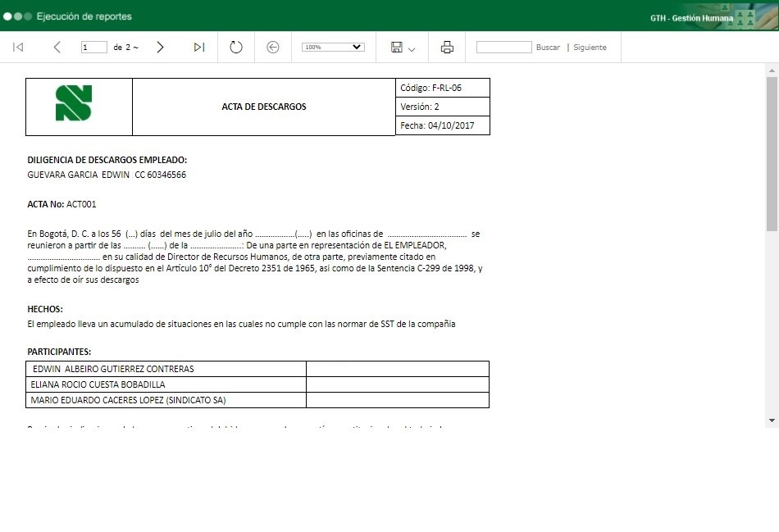The height and width of the screenshot is (532, 779).
Task: Jump to last page icon
Action: pos(199,48)
